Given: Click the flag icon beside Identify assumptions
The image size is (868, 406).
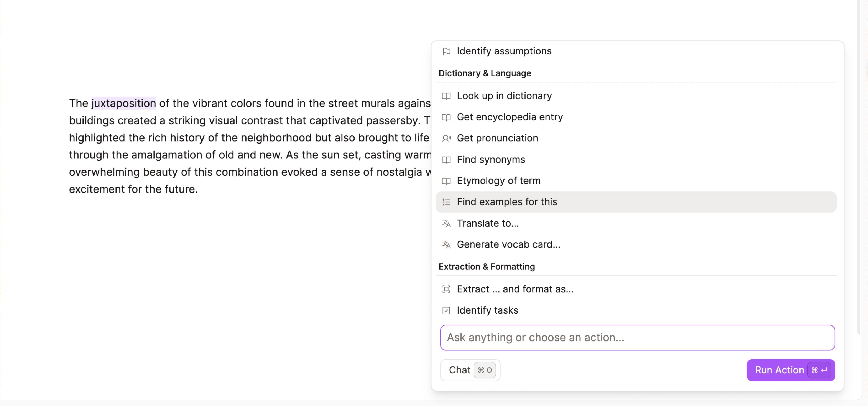Looking at the screenshot, I should (x=446, y=51).
